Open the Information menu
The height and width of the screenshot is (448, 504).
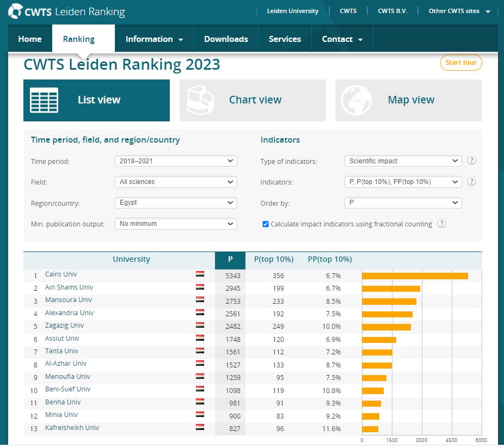pos(154,39)
